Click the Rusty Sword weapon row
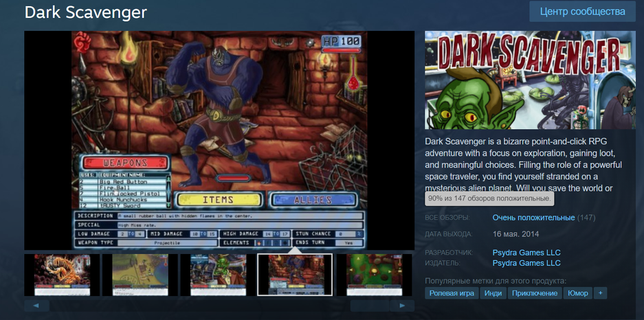Screen dimensions: 644x320 pos(122,205)
